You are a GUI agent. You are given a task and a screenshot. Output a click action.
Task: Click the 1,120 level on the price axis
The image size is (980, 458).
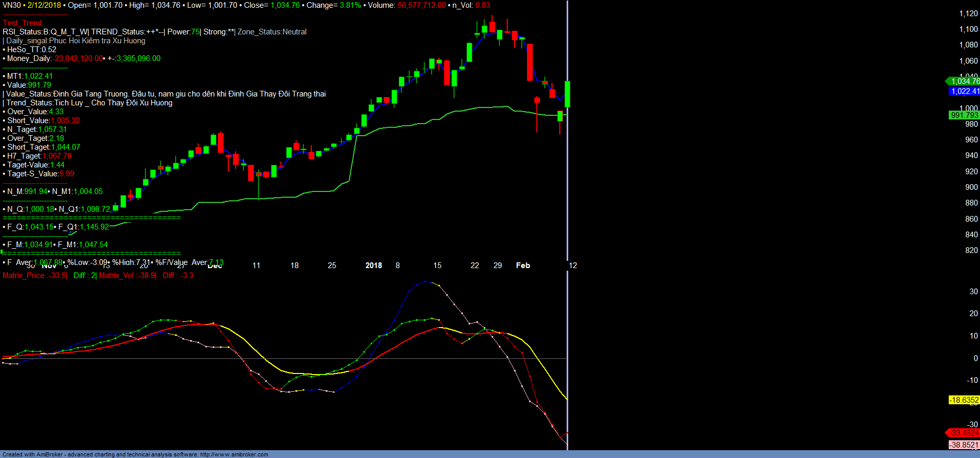point(969,14)
